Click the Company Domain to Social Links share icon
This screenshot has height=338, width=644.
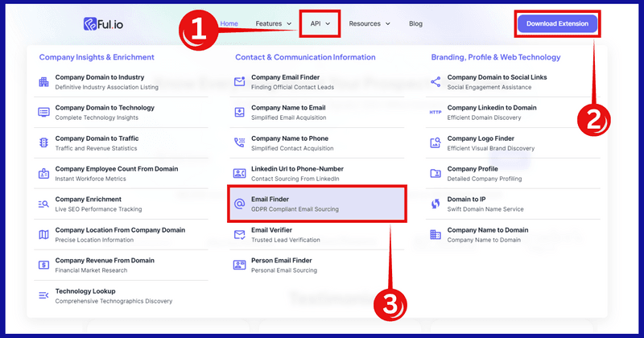tap(436, 81)
